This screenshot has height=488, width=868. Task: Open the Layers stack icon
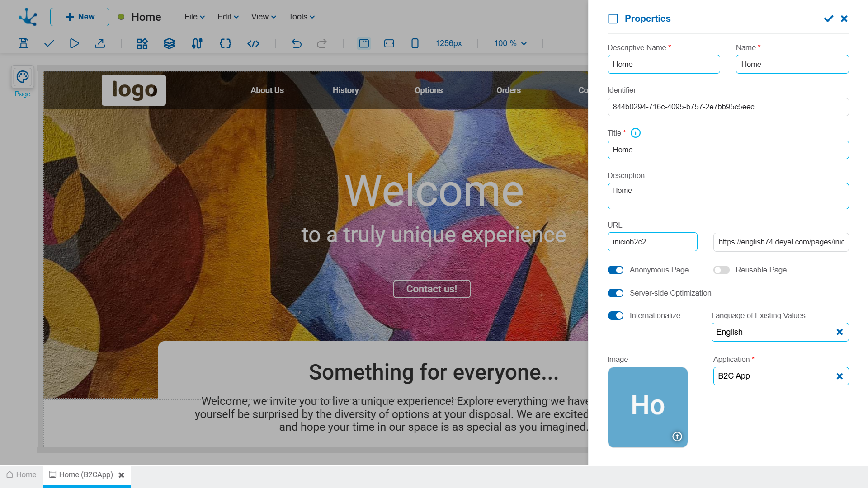169,43
